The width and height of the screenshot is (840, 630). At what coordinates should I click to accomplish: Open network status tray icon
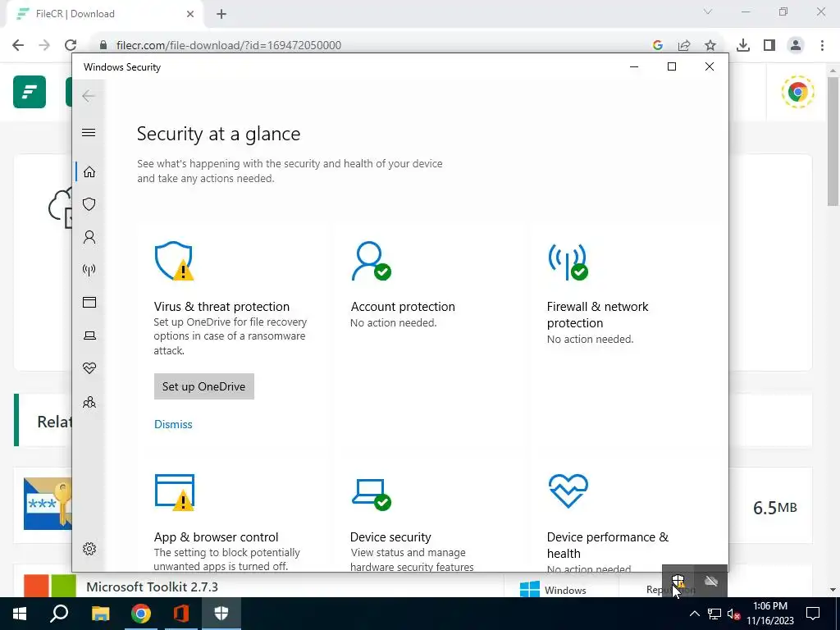(714, 614)
